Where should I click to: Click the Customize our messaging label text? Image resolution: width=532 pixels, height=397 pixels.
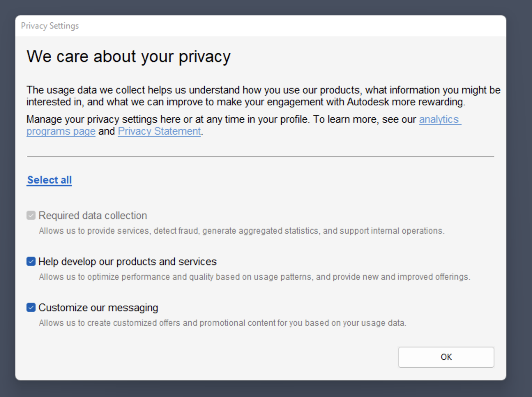coord(98,308)
